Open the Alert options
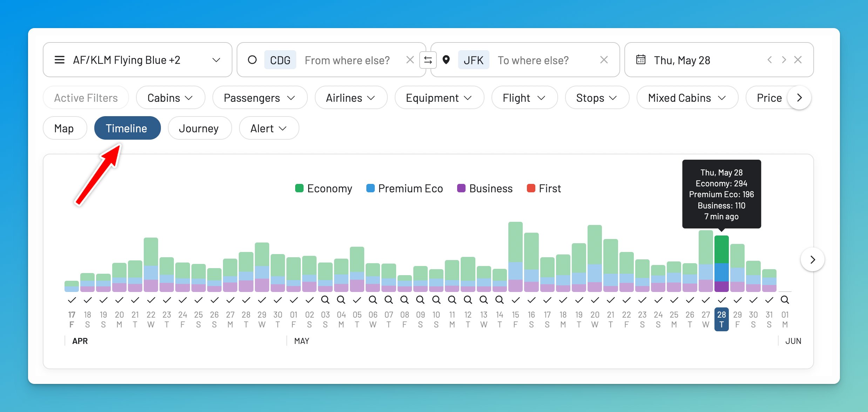This screenshot has width=868, height=412. 269,128
